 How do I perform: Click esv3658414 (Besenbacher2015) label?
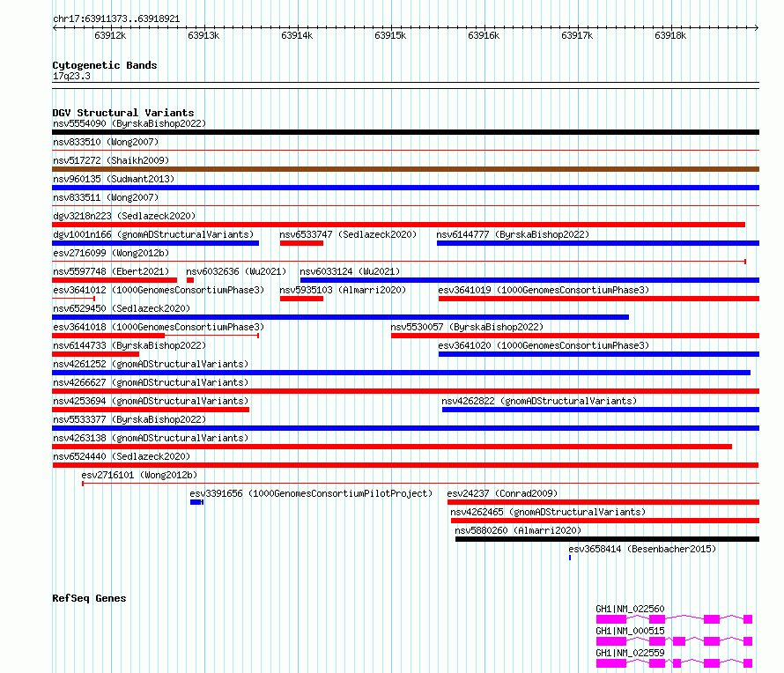(642, 549)
